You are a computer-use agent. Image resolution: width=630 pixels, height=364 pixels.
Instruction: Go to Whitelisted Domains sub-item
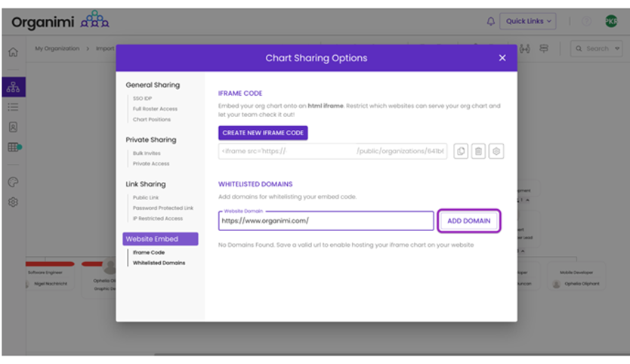click(x=159, y=263)
